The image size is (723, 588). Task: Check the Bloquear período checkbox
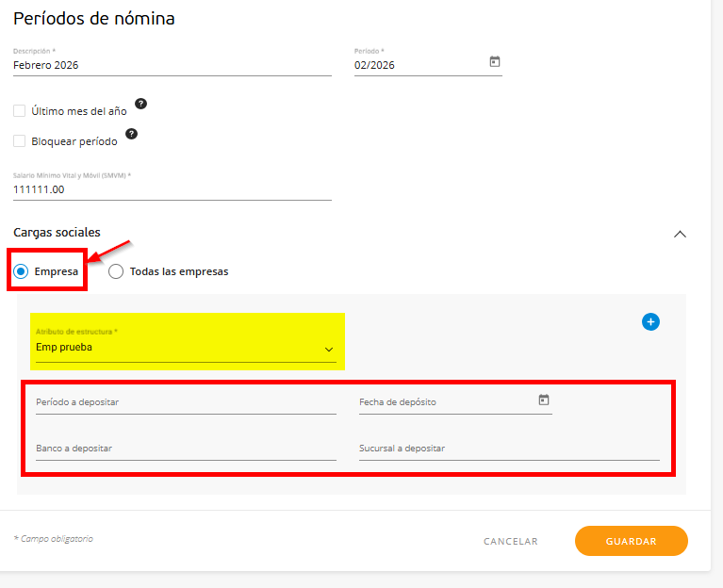[x=20, y=141]
